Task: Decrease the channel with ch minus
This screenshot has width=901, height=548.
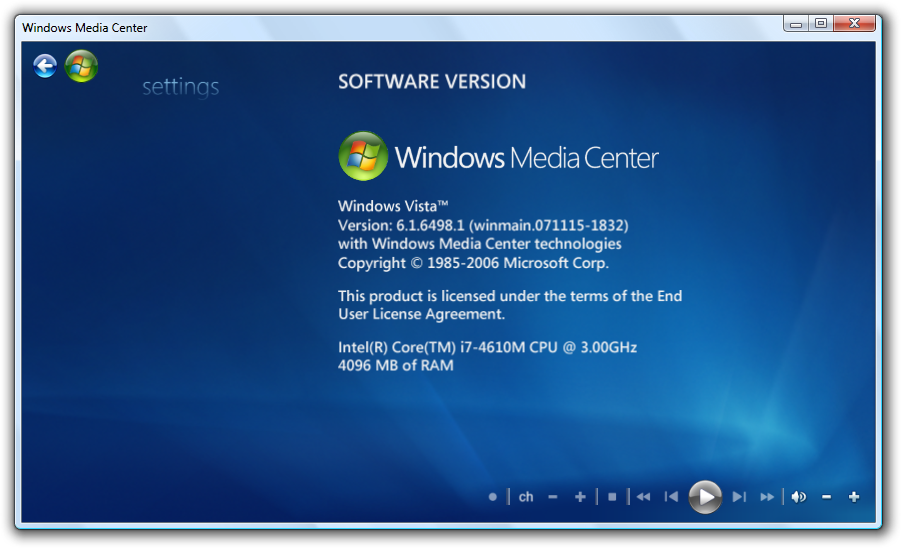Action: [x=553, y=497]
